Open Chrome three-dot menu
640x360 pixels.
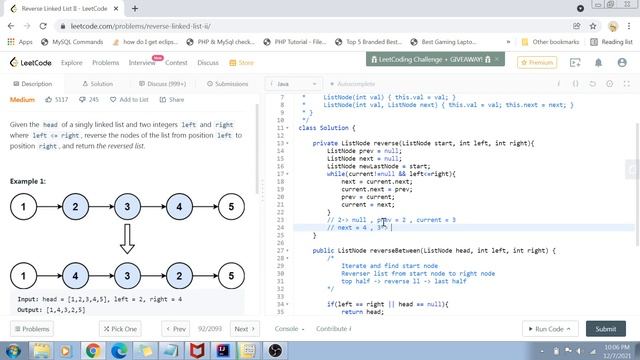(629, 26)
